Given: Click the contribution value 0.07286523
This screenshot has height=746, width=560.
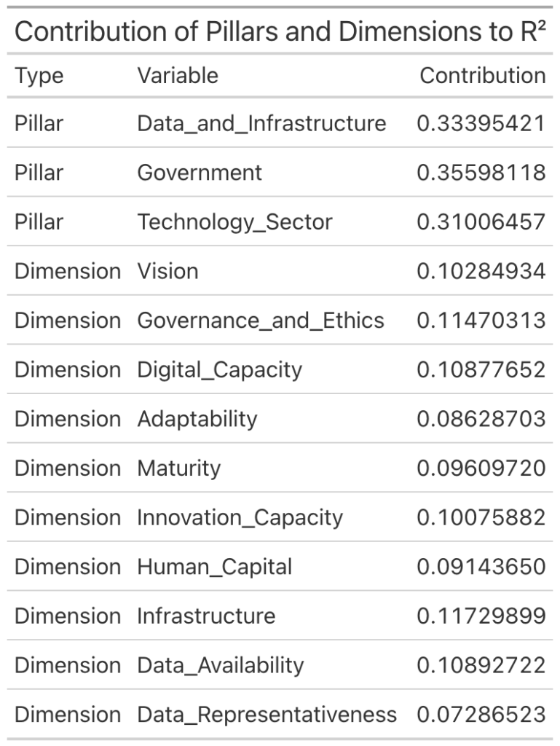Looking at the screenshot, I should [x=481, y=715].
